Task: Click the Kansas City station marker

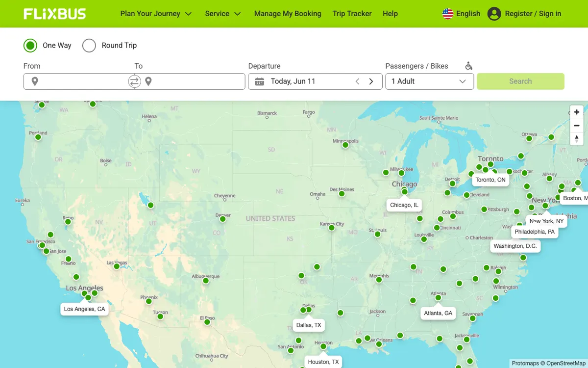Action: (332, 228)
